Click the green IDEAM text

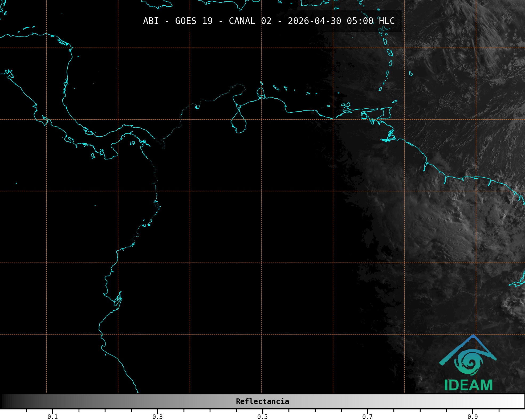click(x=468, y=385)
